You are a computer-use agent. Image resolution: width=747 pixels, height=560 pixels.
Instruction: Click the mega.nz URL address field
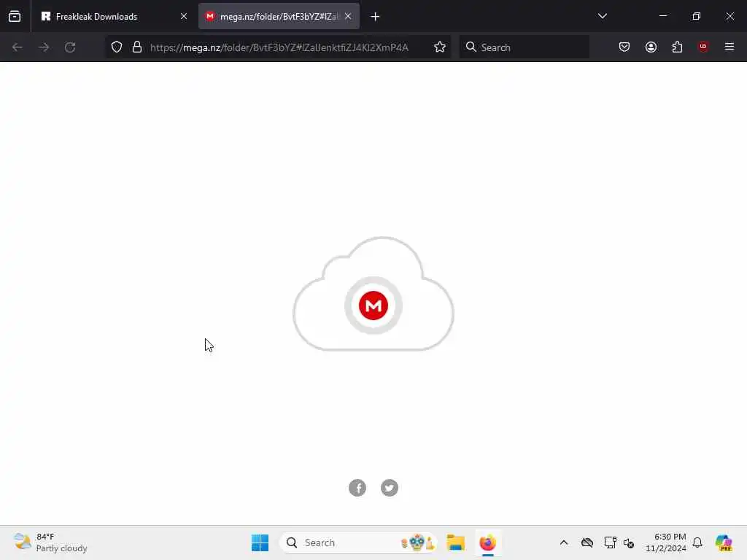pos(279,47)
